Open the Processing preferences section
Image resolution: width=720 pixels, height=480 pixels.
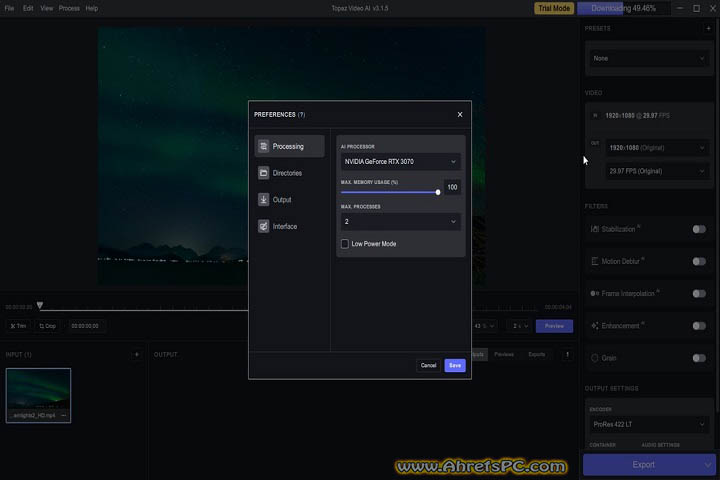(x=289, y=146)
